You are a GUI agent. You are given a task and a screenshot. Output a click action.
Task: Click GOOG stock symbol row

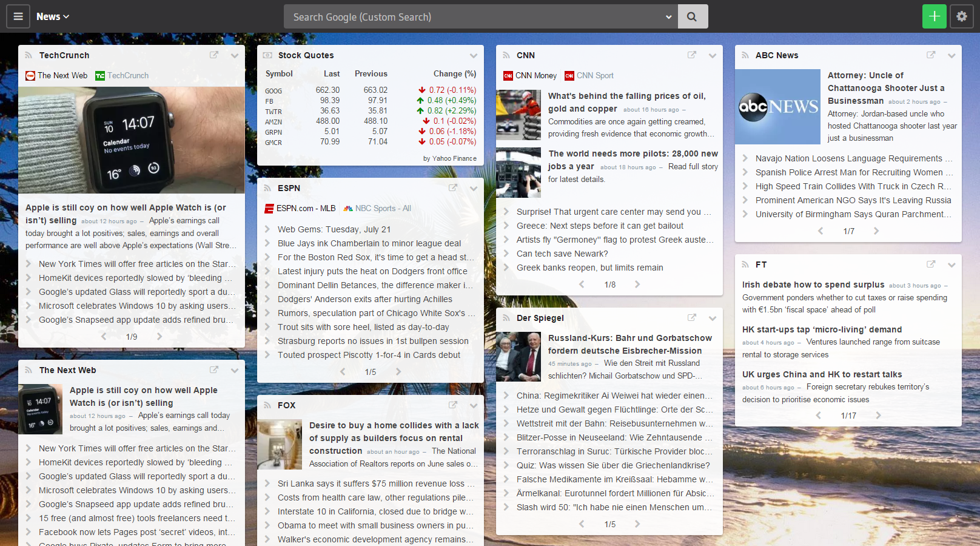371,90
